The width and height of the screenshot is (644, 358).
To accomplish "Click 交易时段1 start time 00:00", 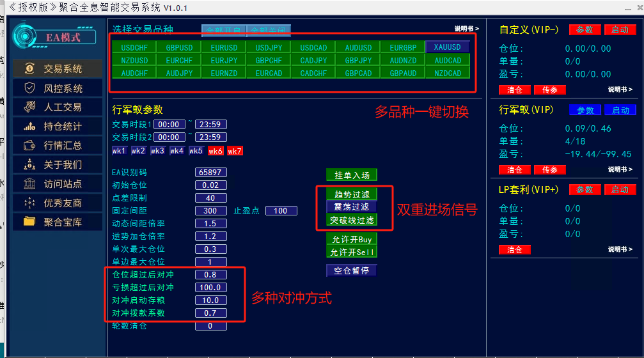I will pos(169,125).
